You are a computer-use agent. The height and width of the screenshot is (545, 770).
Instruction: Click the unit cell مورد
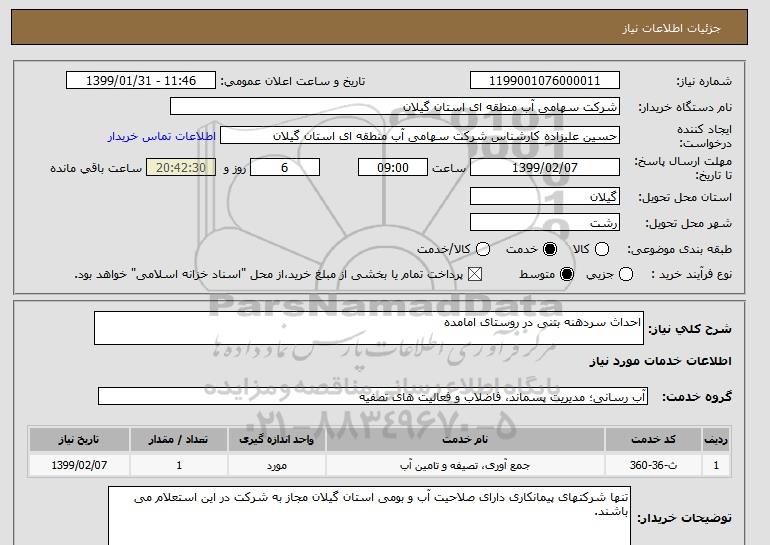point(276,465)
